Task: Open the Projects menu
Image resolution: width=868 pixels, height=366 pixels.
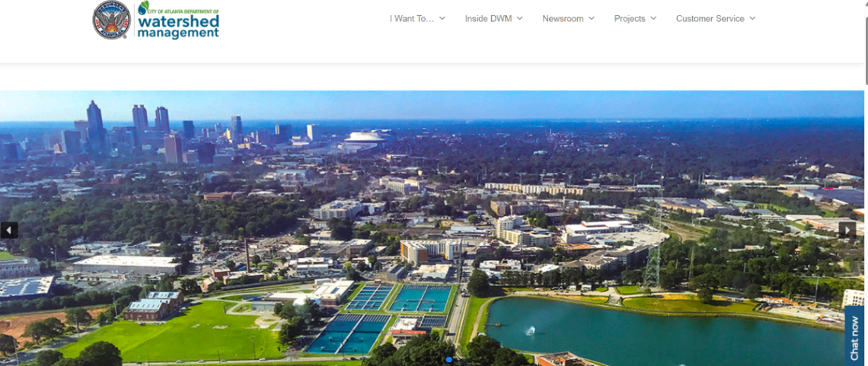Action: [630, 18]
